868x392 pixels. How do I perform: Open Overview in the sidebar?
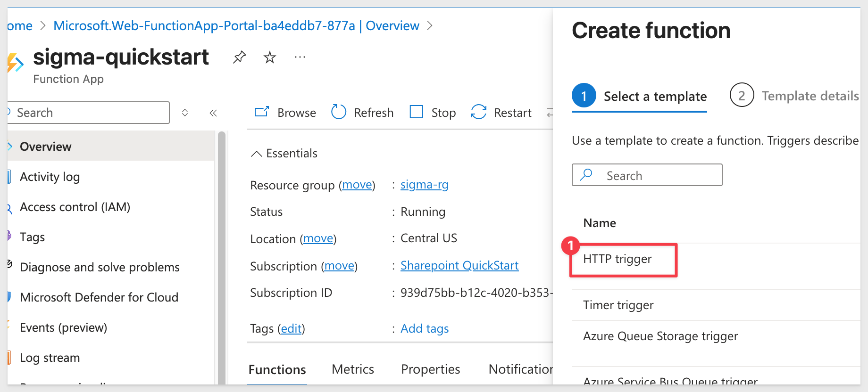click(x=111, y=147)
